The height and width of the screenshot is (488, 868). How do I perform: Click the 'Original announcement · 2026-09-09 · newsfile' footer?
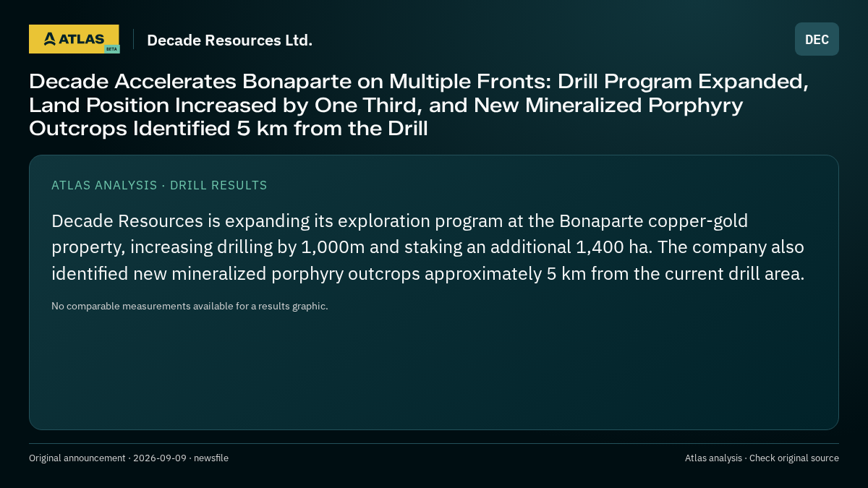pyautogui.click(x=129, y=458)
